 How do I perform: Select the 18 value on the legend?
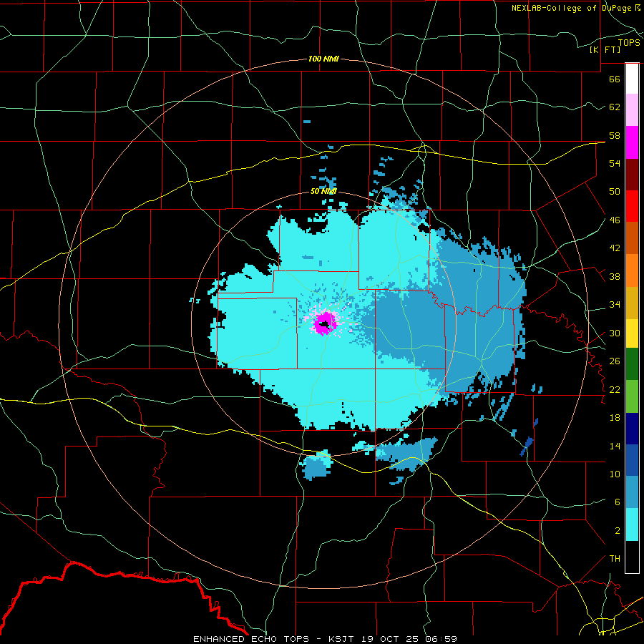pos(615,418)
